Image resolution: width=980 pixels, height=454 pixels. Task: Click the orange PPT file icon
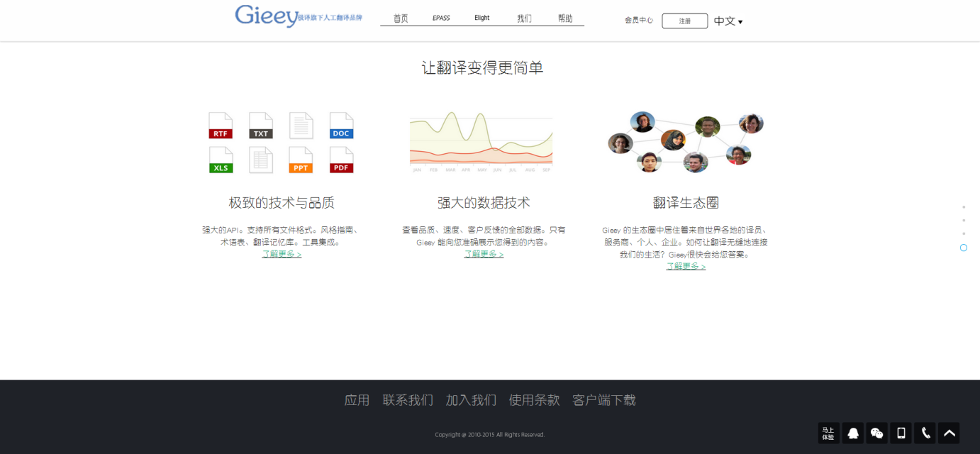[x=301, y=160]
